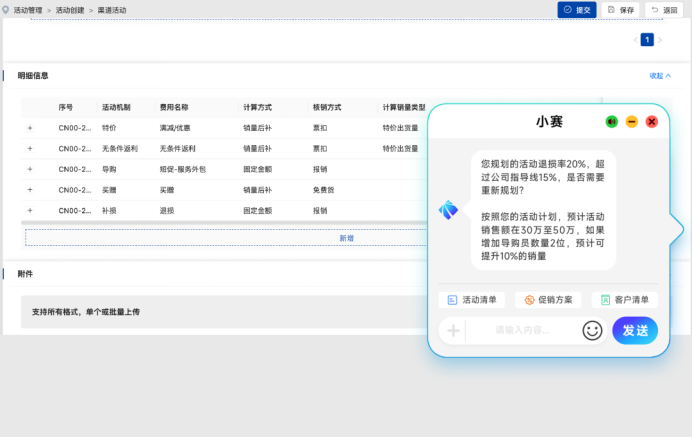Click 活动创建 in the breadcrumb
This screenshot has width=693, height=437.
point(70,9)
